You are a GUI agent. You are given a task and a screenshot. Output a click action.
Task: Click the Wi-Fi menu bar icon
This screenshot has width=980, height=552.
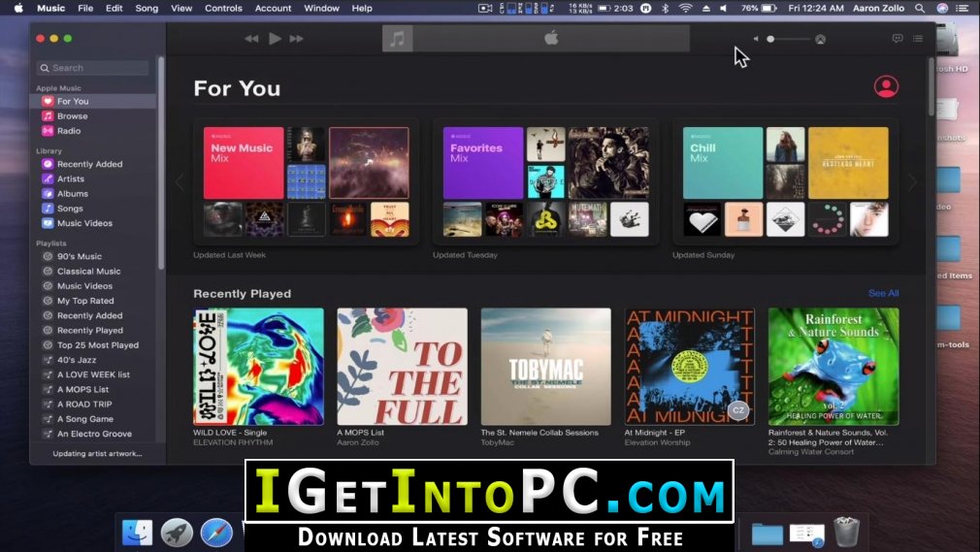coord(686,8)
